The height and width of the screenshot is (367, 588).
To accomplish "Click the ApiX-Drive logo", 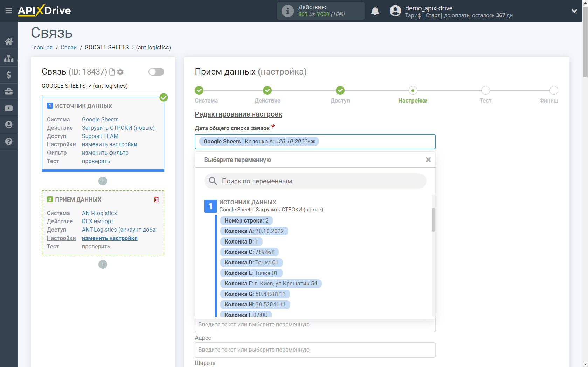I will (x=44, y=10).
